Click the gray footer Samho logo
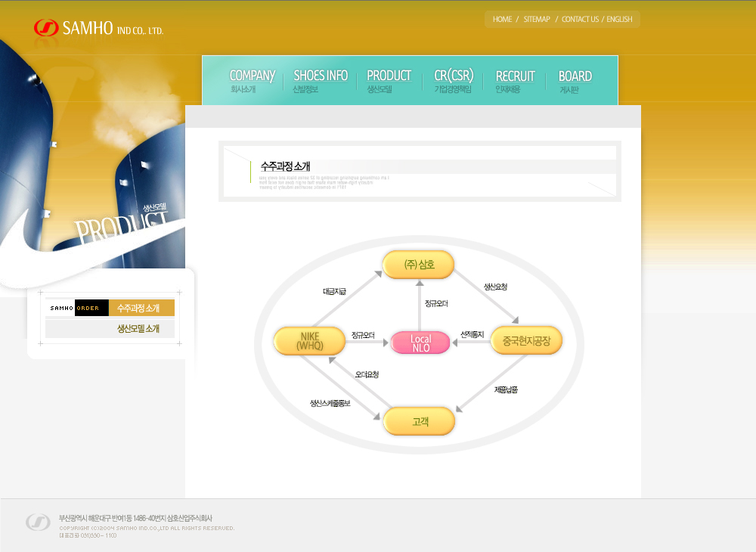The image size is (756, 552). 38,522
